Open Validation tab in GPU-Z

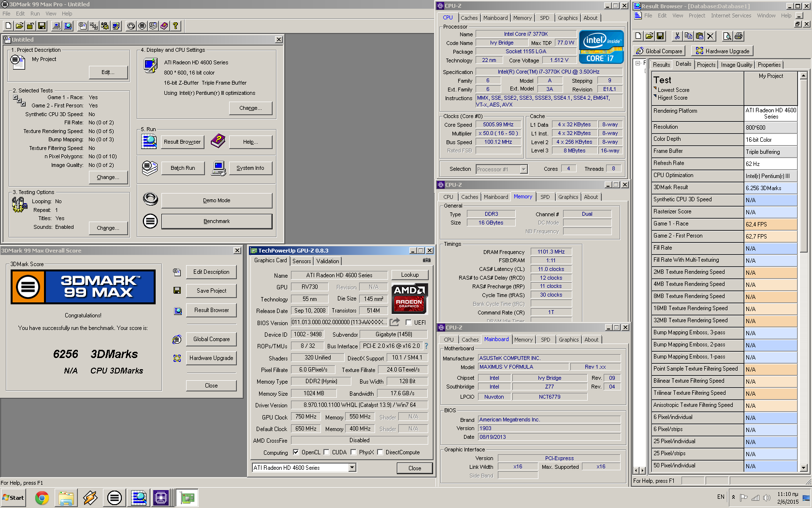click(x=328, y=261)
